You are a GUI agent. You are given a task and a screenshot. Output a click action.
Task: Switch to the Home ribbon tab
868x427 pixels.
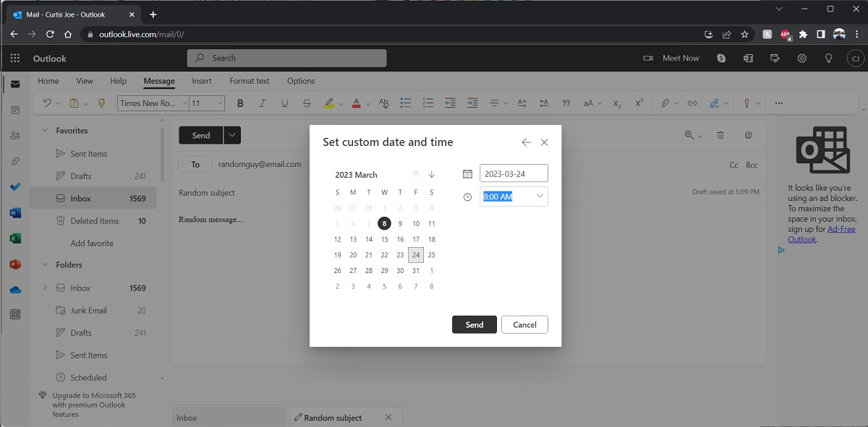click(x=48, y=81)
